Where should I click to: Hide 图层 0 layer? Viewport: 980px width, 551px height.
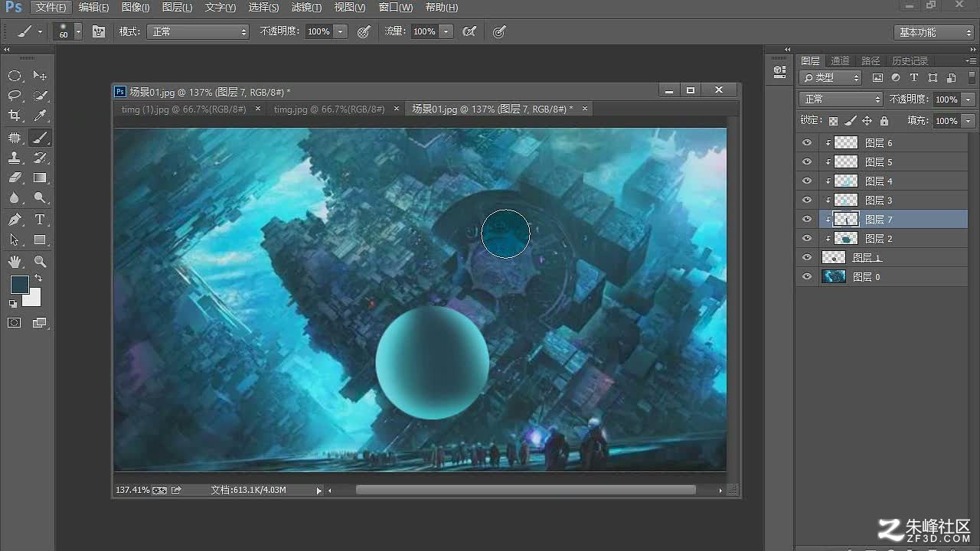[806, 276]
